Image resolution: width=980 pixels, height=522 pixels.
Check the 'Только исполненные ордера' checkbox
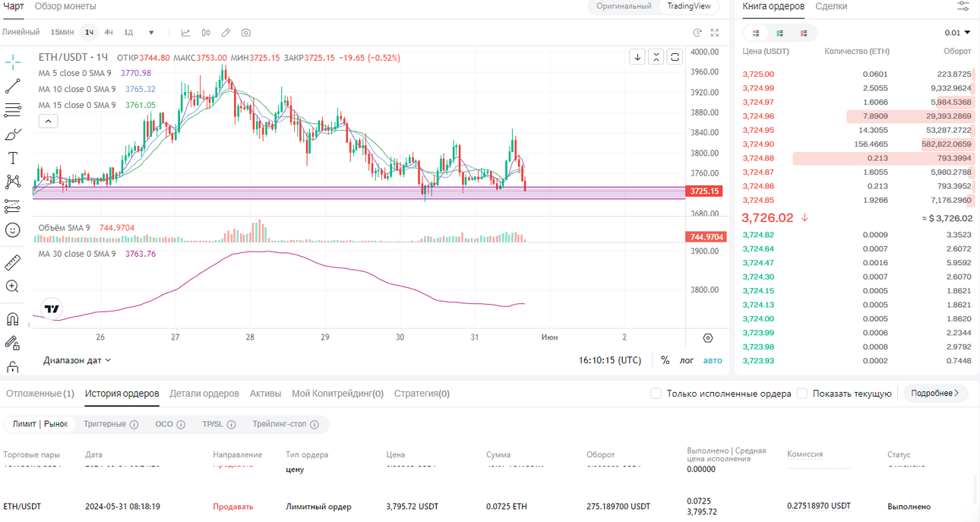656,394
